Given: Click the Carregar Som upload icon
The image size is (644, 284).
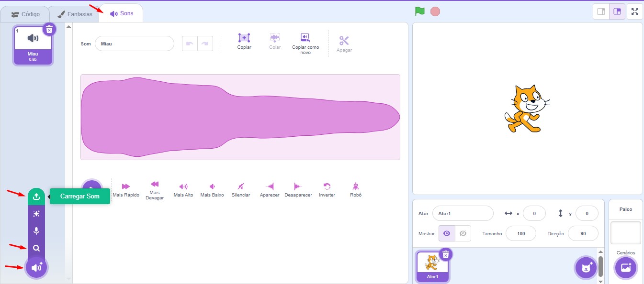Looking at the screenshot, I should (36, 197).
